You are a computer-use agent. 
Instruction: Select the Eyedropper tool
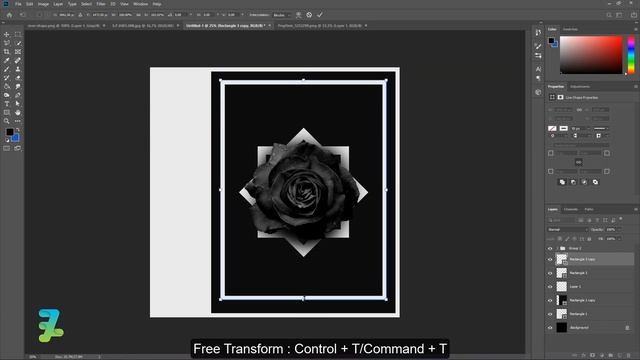click(x=7, y=60)
